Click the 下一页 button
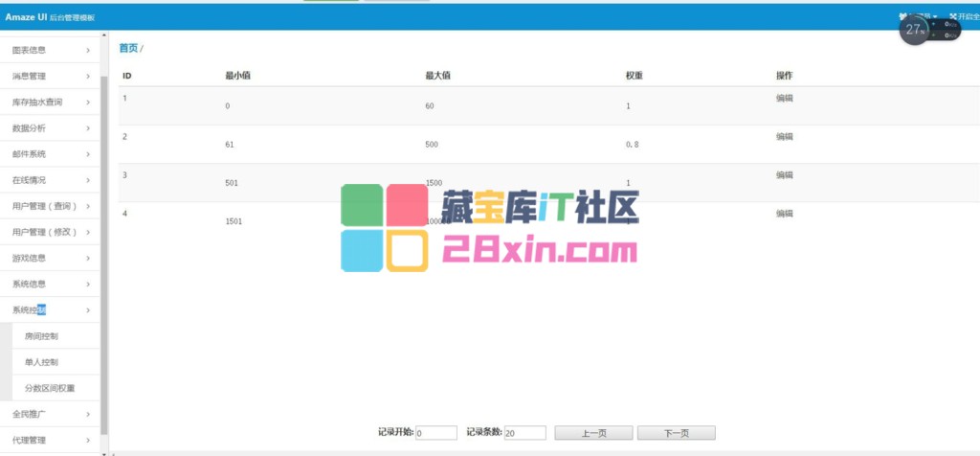 coord(677,433)
